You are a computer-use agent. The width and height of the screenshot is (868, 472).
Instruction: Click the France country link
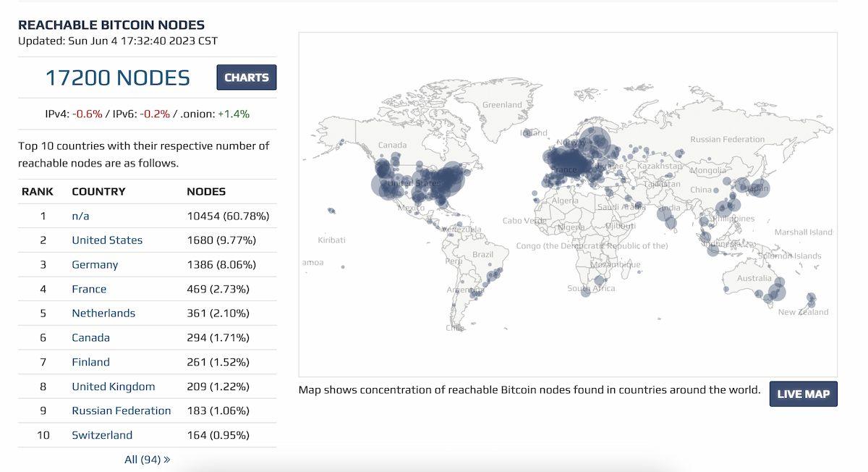(89, 289)
